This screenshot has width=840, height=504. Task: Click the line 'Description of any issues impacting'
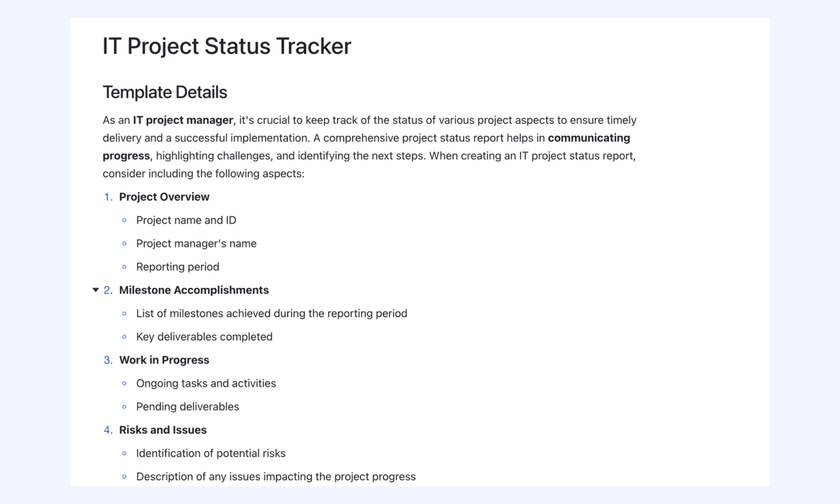pos(276,477)
